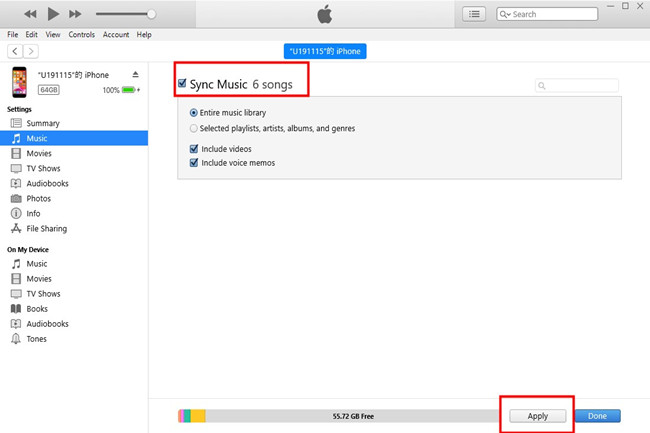Click the Apply button
The height and width of the screenshot is (433, 650).
click(x=537, y=416)
